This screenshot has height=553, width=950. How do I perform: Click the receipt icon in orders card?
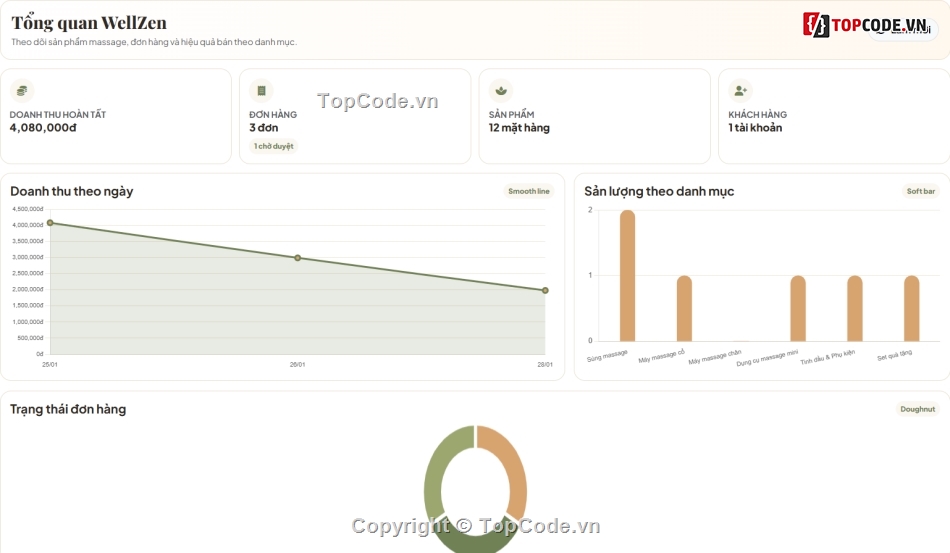[x=262, y=91]
